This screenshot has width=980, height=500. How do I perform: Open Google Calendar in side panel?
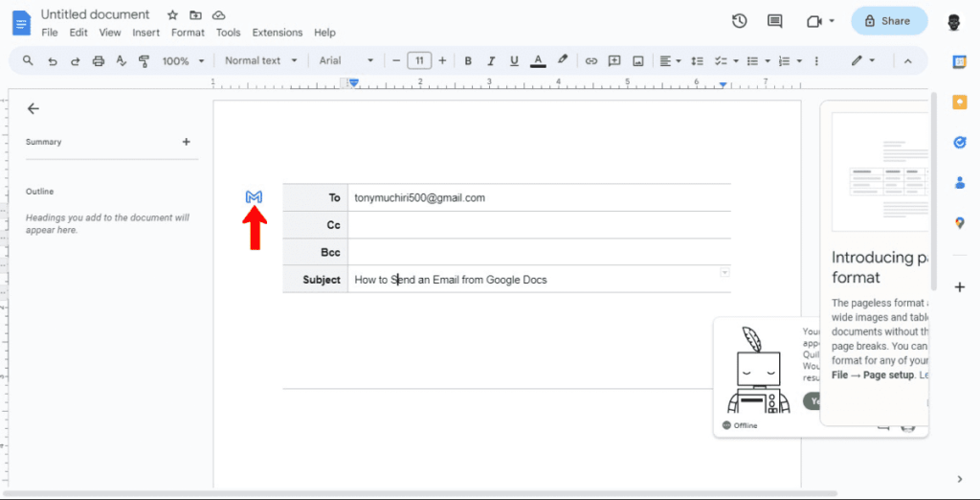(x=959, y=61)
